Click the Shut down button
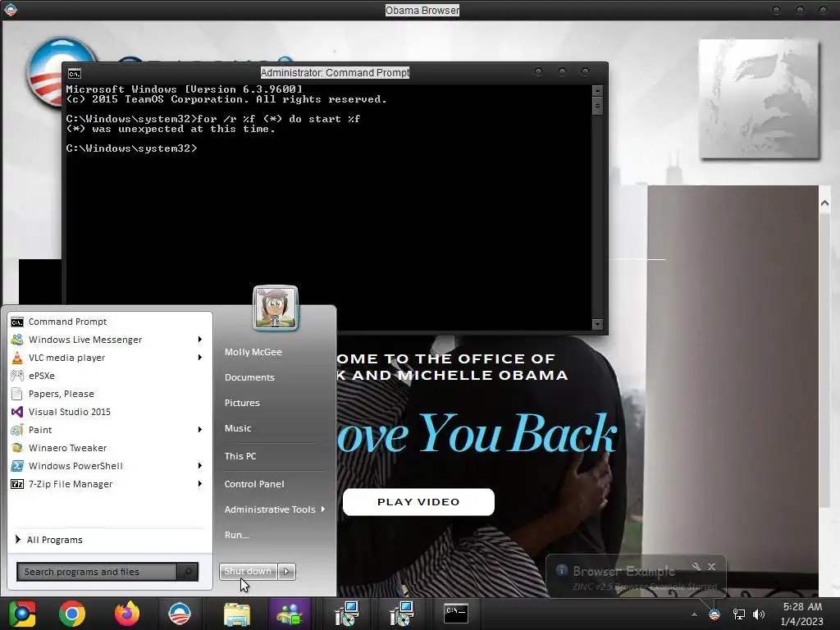Screen dimensions: 840x630 (249, 572)
